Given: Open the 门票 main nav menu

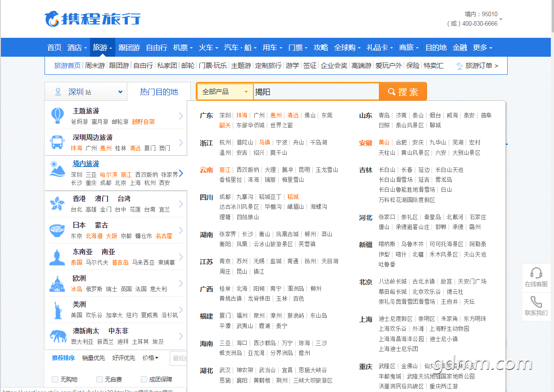Looking at the screenshot, I should pyautogui.click(x=297, y=47).
